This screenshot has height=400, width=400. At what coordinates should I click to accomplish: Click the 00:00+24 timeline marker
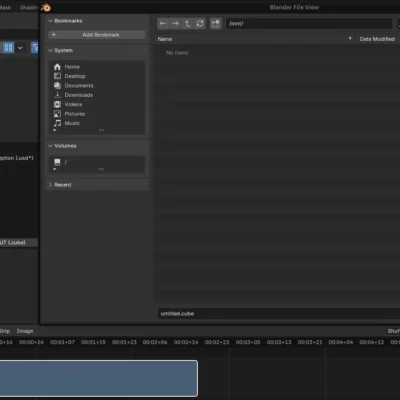[x=31, y=342]
